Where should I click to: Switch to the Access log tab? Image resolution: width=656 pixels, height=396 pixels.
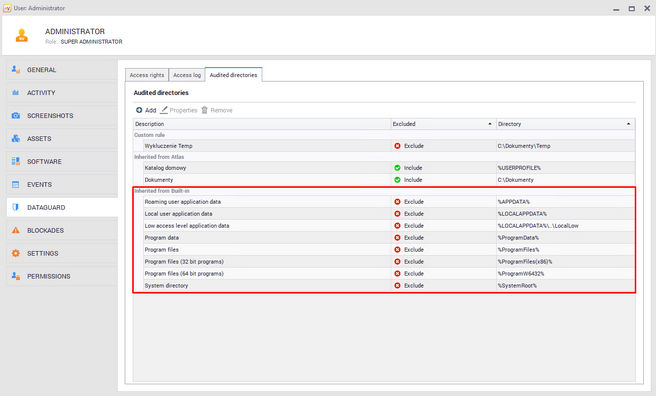[x=187, y=75]
